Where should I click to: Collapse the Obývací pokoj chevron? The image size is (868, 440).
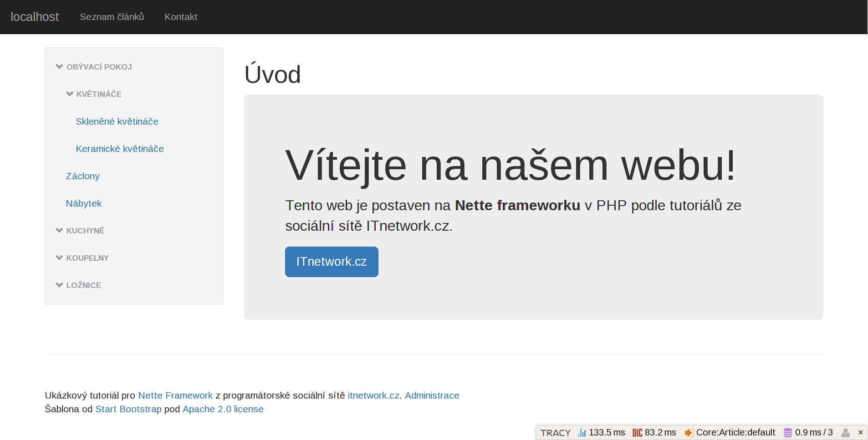(59, 66)
